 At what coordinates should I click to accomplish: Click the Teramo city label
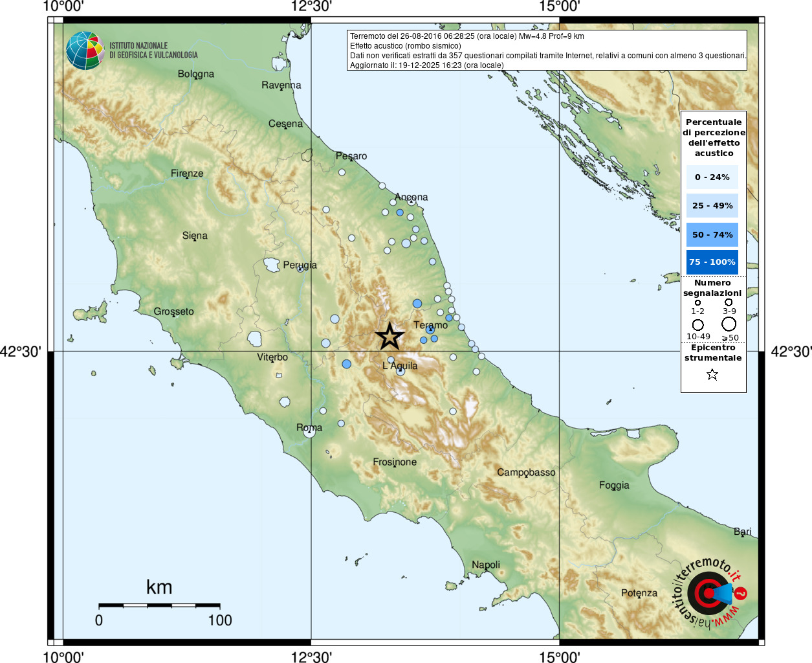(x=430, y=325)
